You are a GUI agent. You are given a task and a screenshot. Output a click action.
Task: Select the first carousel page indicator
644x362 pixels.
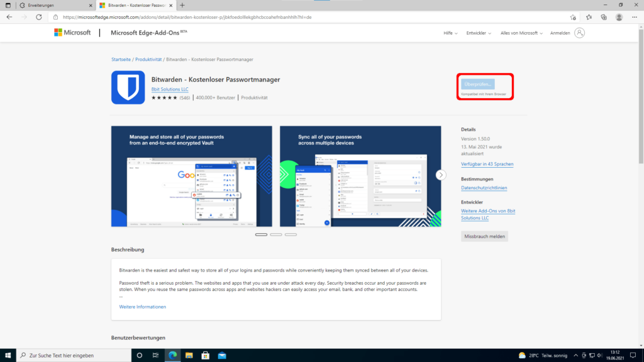(x=261, y=235)
